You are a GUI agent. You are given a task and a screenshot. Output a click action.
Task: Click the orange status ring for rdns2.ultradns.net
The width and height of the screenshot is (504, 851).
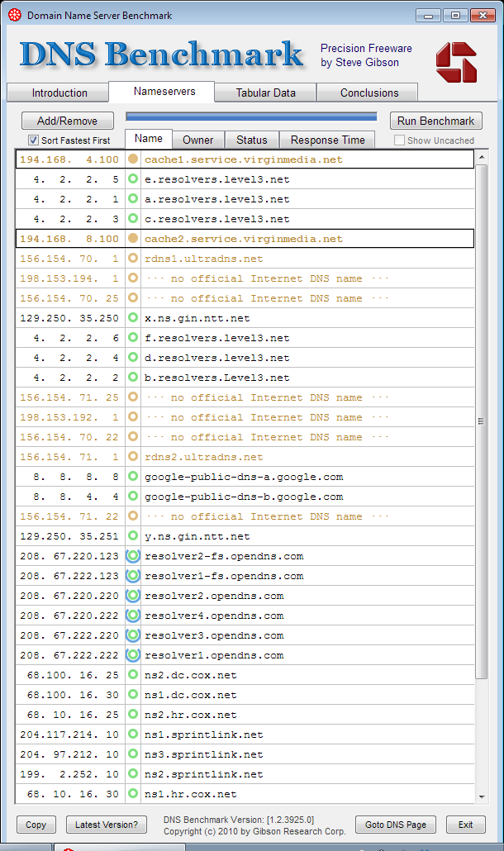point(133,456)
